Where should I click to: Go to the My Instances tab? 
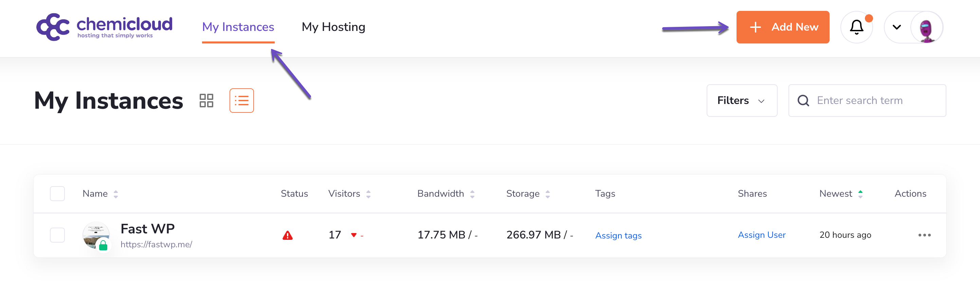pyautogui.click(x=238, y=26)
